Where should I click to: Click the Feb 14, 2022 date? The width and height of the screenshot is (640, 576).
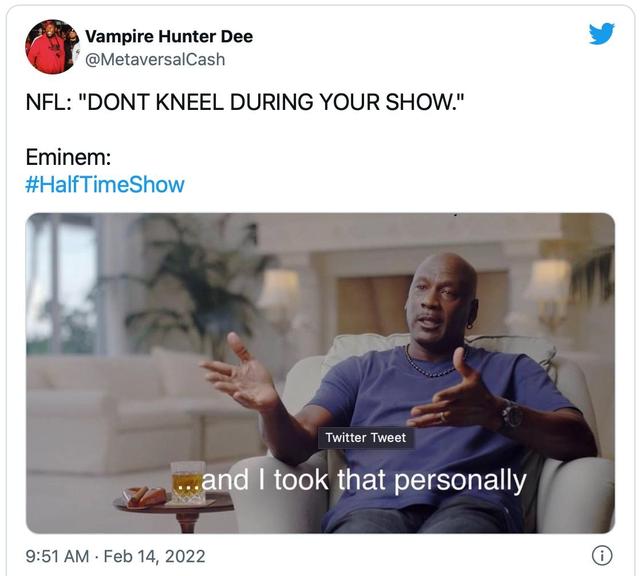point(154,556)
